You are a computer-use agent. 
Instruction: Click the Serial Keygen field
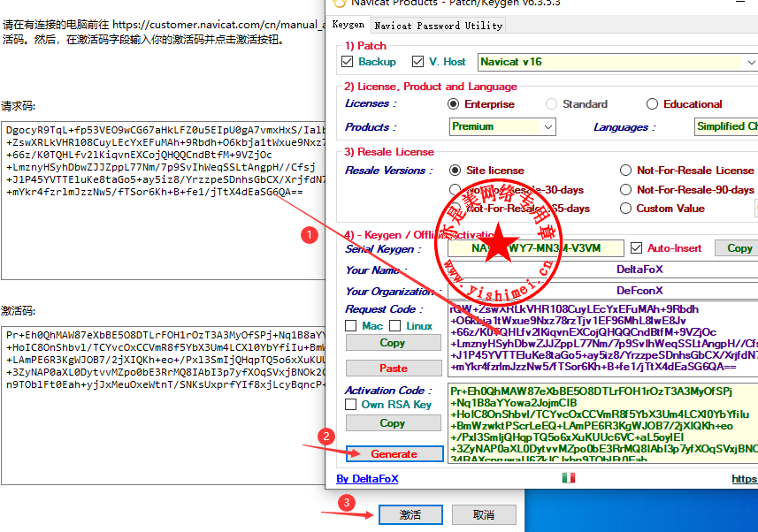536,247
